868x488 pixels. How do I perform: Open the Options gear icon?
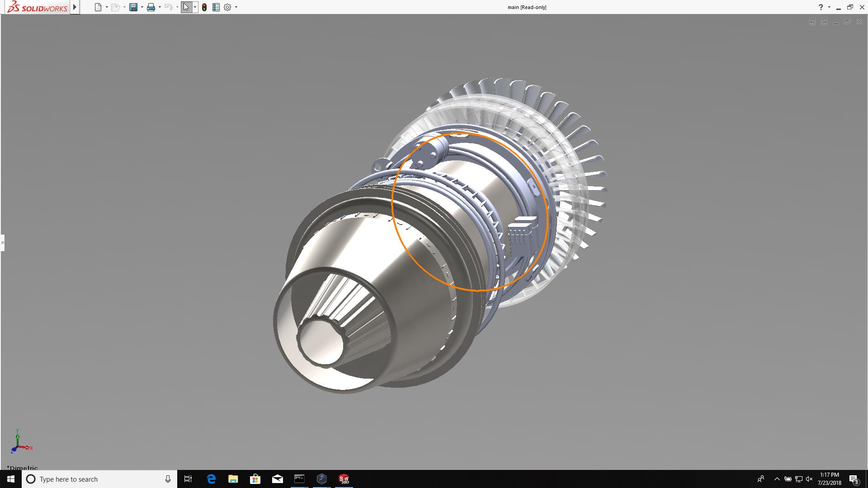coord(227,7)
